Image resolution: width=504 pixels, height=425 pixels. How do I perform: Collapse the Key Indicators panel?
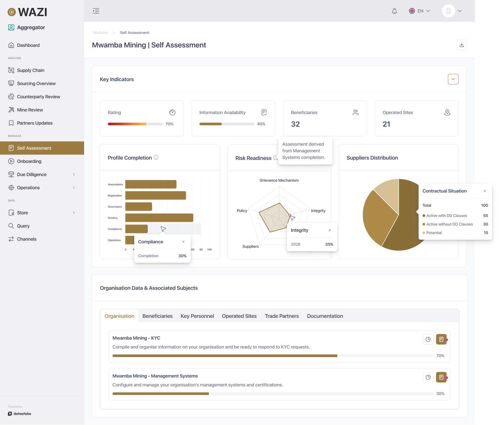(453, 79)
